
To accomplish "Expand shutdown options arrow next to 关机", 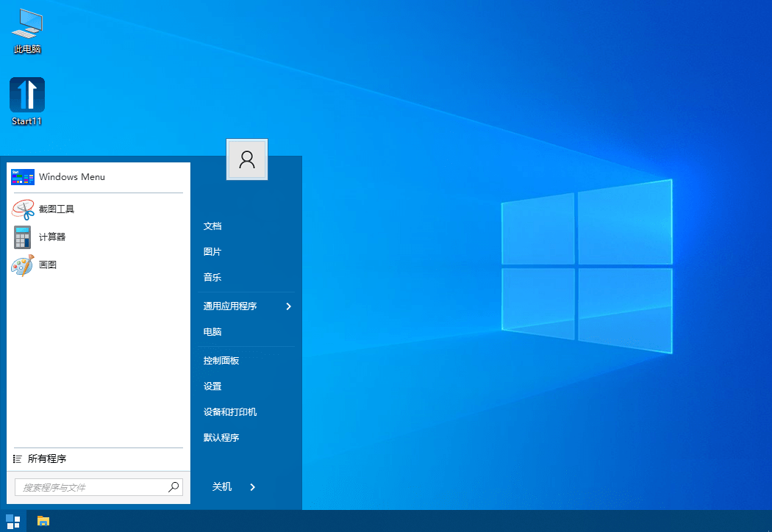I will [253, 486].
